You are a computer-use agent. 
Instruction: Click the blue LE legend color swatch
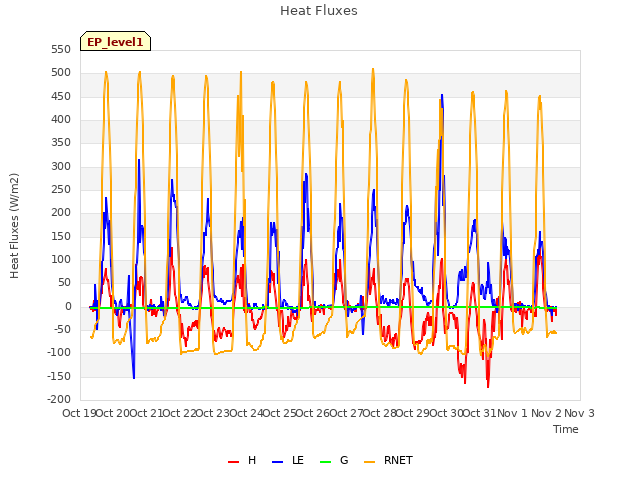click(x=278, y=462)
